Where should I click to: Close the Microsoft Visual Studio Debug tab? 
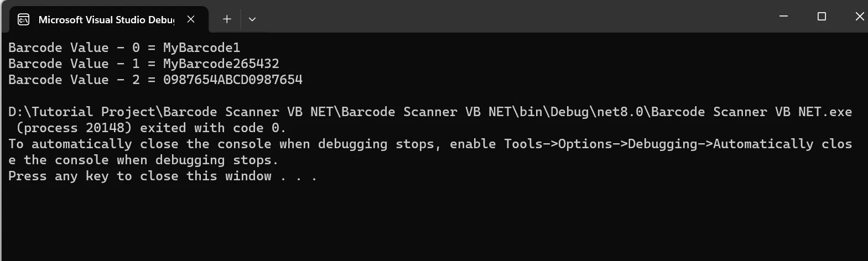pos(191,19)
